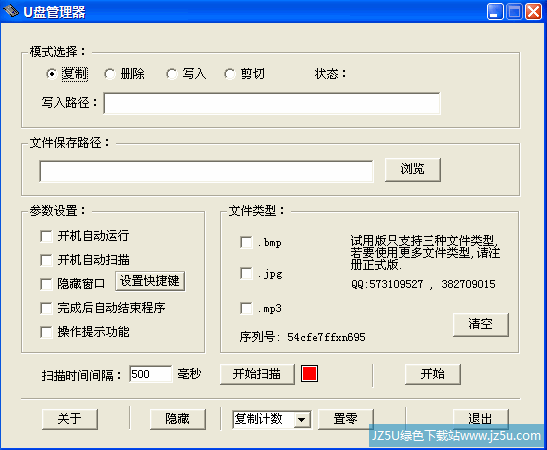Click the 置零 reset counter button
547x450 pixels.
click(345, 419)
